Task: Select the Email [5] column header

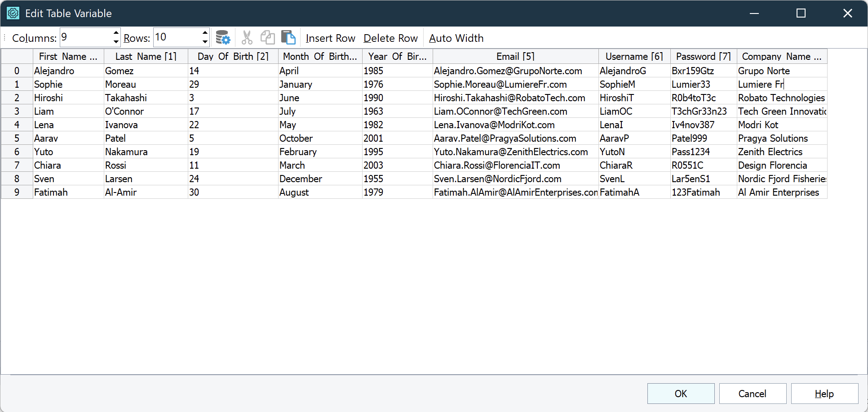Action: [515, 56]
